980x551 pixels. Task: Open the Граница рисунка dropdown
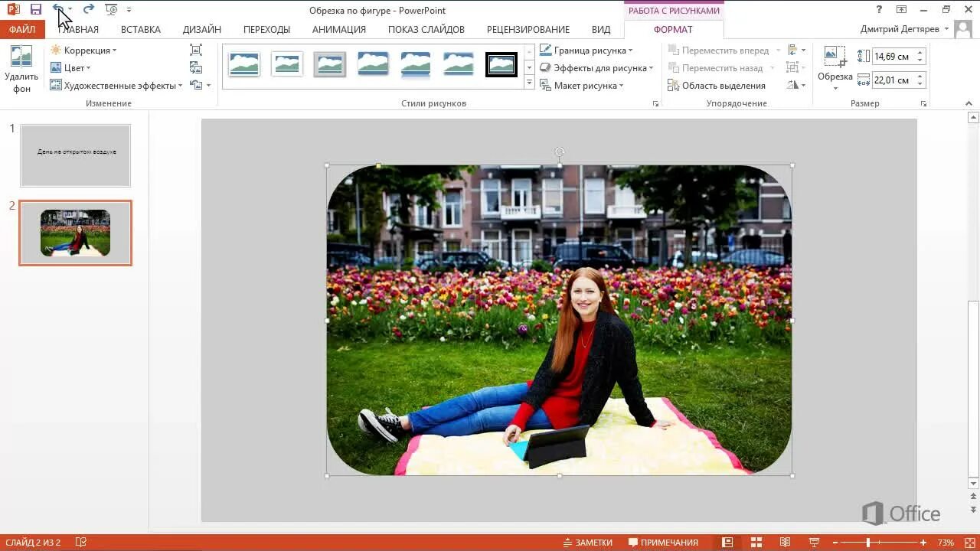[x=586, y=51]
